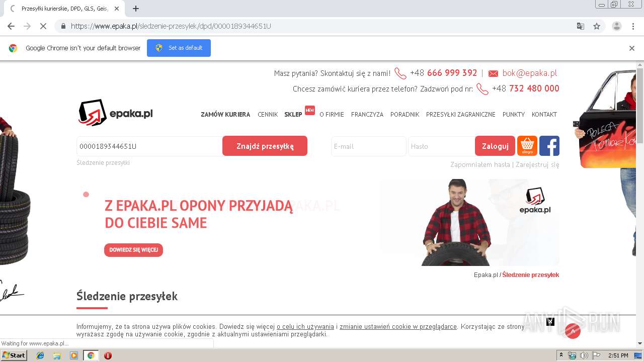Viewport: 644px width, 362px height.
Task: Click the E-mail input field
Action: (x=368, y=146)
